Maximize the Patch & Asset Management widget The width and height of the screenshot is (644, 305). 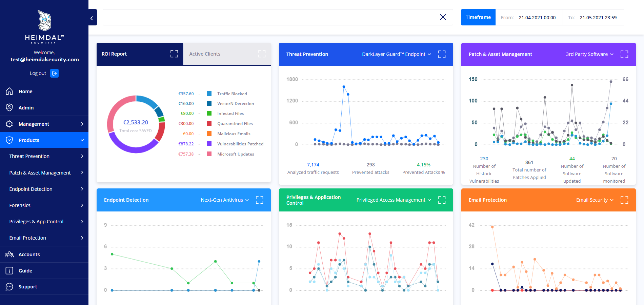[x=624, y=54]
